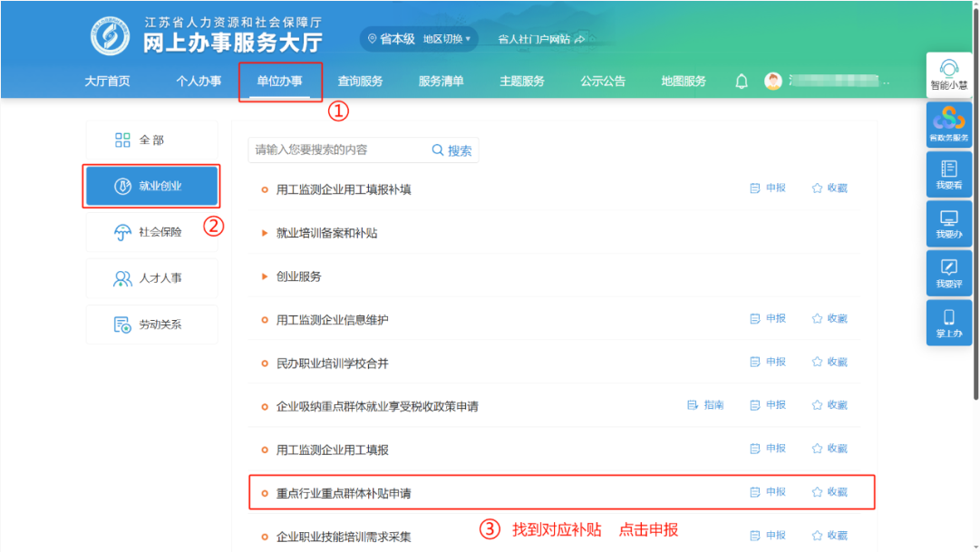Click the 我要看 sidebar icon
This screenshot has height=552, width=980.
pos(949,174)
